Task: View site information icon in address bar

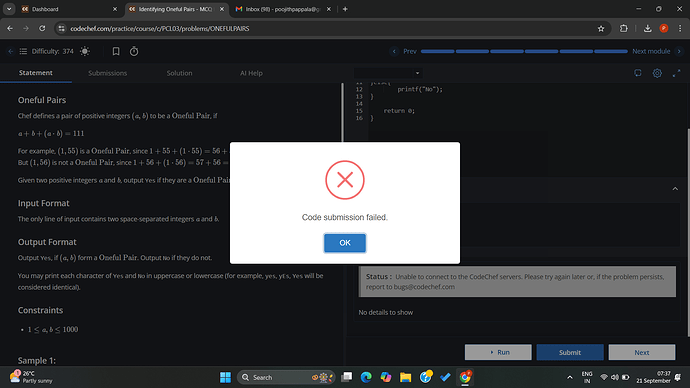Action: [x=62, y=28]
